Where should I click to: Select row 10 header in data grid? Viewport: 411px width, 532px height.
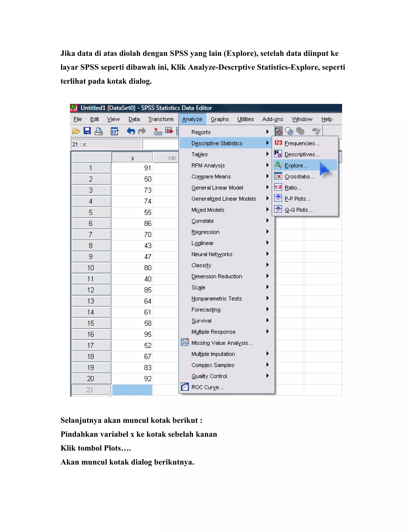pyautogui.click(x=91, y=268)
